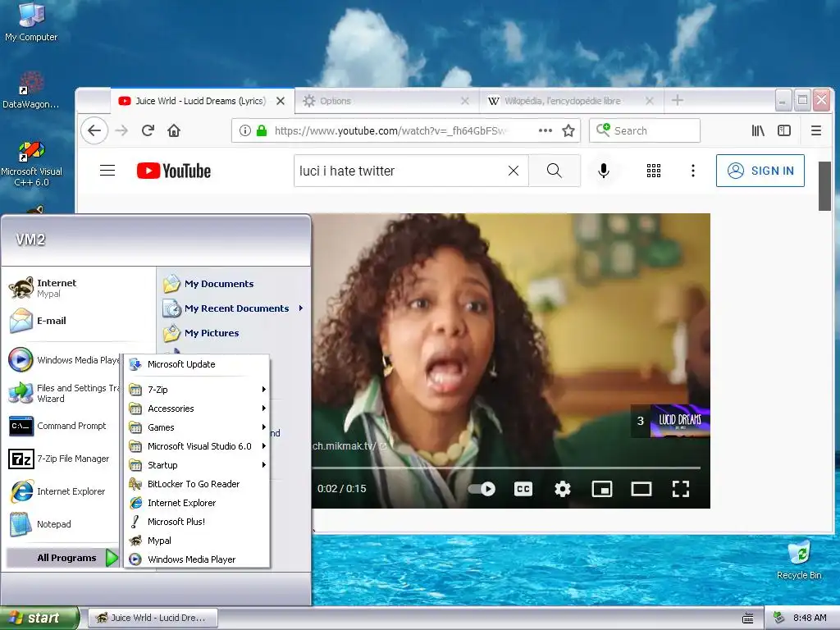Image resolution: width=840 pixels, height=630 pixels.
Task: Expand 7-Zip program folder
Action: (x=197, y=390)
